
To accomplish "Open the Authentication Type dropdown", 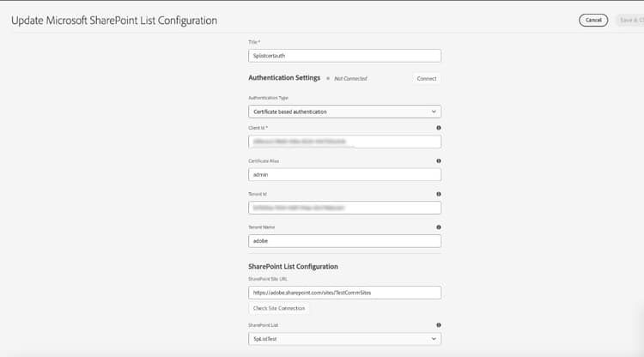I will point(344,112).
